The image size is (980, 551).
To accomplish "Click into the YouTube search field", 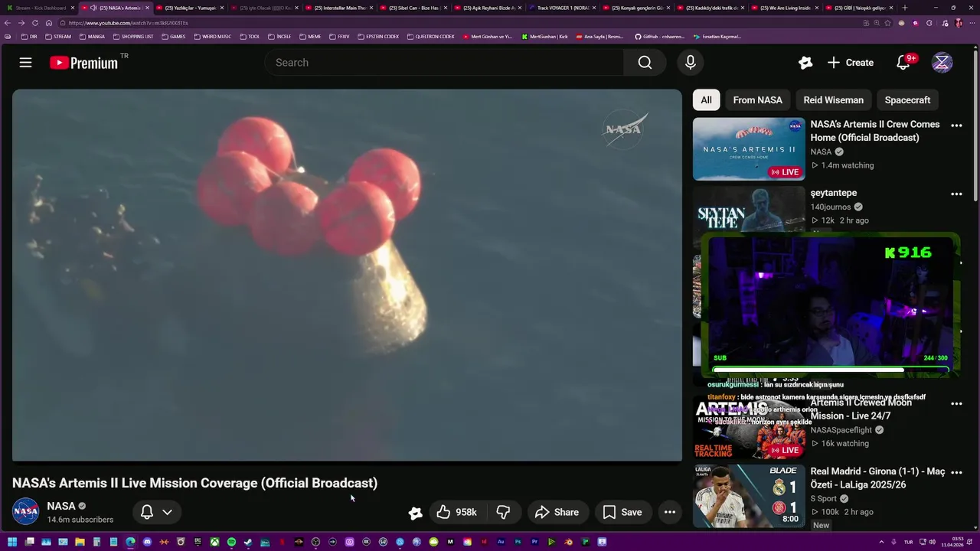I will click(444, 63).
